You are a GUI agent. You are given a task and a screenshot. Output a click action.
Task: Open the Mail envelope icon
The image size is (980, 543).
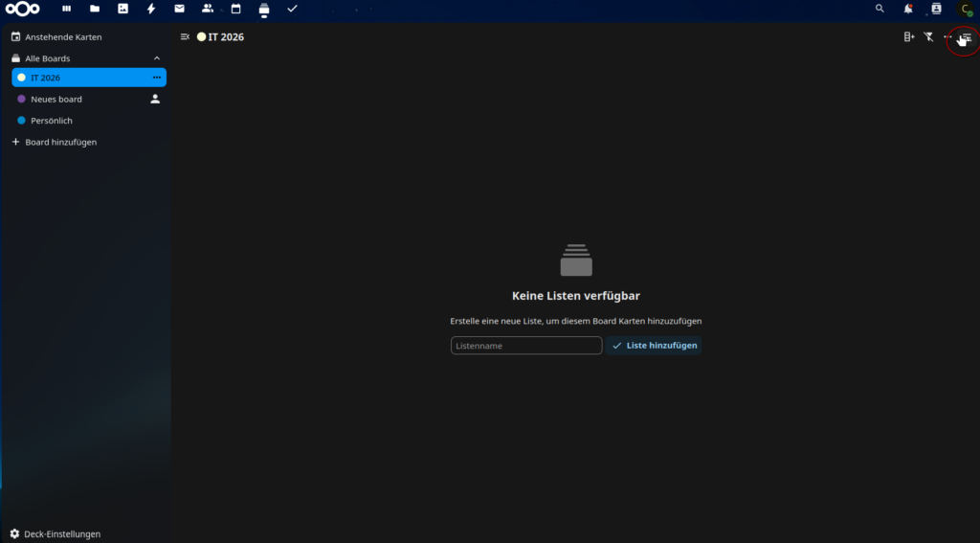click(x=179, y=9)
